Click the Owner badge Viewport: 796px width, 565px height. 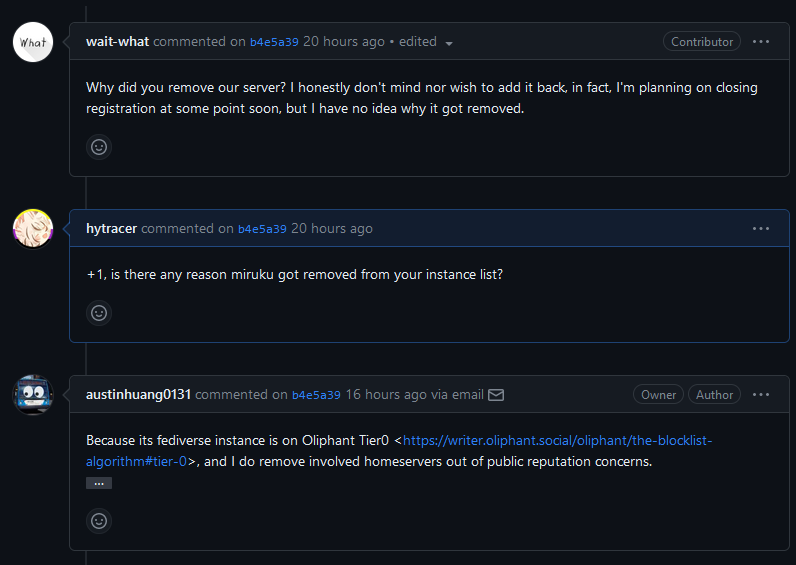tap(658, 395)
